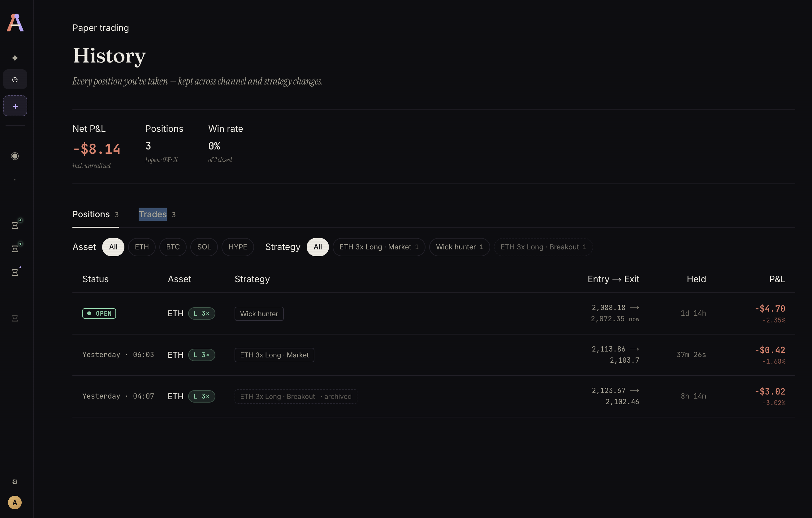Click the 'of 2 closed' win rate note
Viewport: 812px width, 518px height.
click(x=220, y=160)
